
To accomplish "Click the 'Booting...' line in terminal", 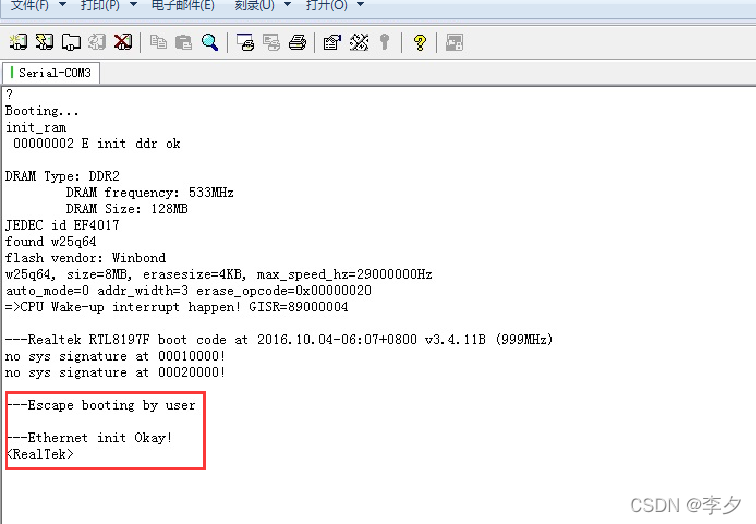I will point(41,111).
